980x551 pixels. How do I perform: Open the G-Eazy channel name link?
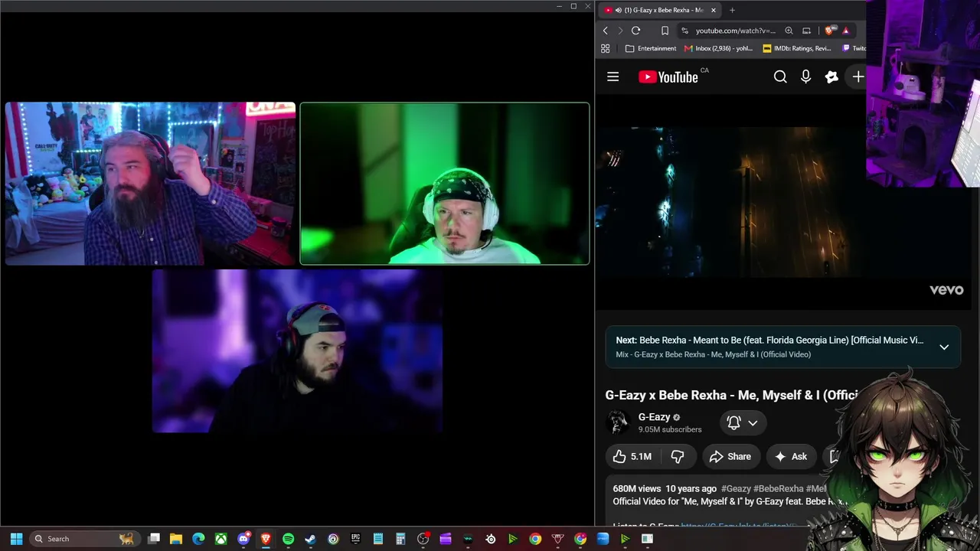[x=654, y=417]
